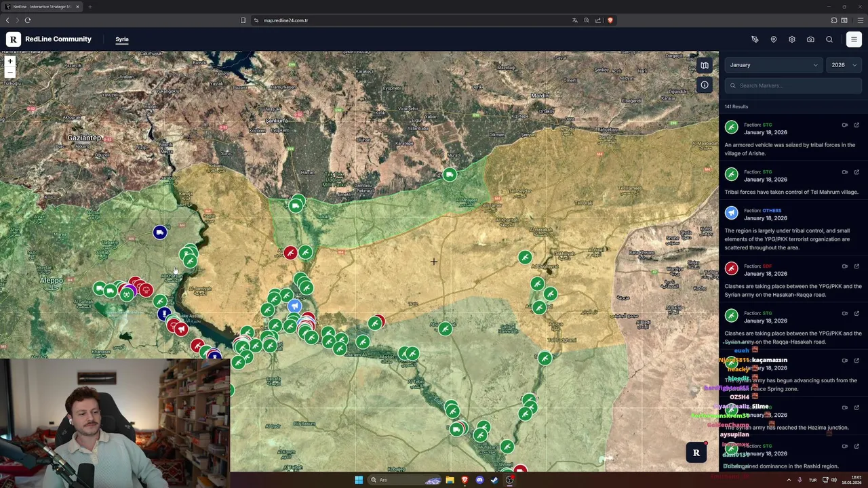Click the light blue megaphone marker on map
Image resolution: width=868 pixels, height=488 pixels.
(294, 306)
